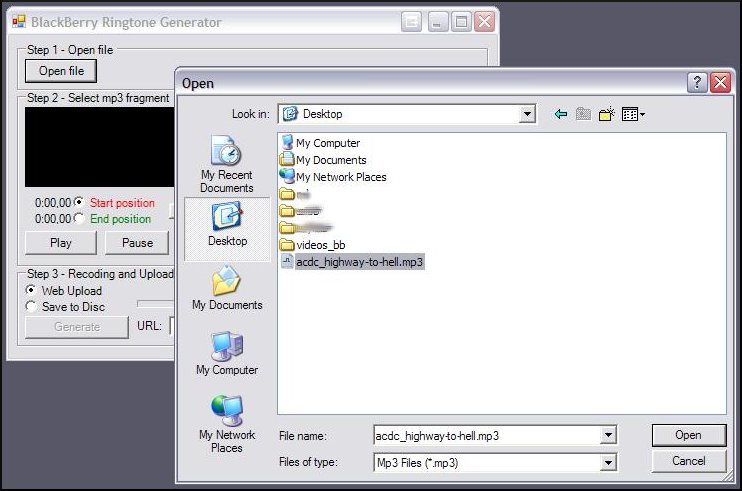Expand the Look in Desktop dropdown

[x=527, y=114]
